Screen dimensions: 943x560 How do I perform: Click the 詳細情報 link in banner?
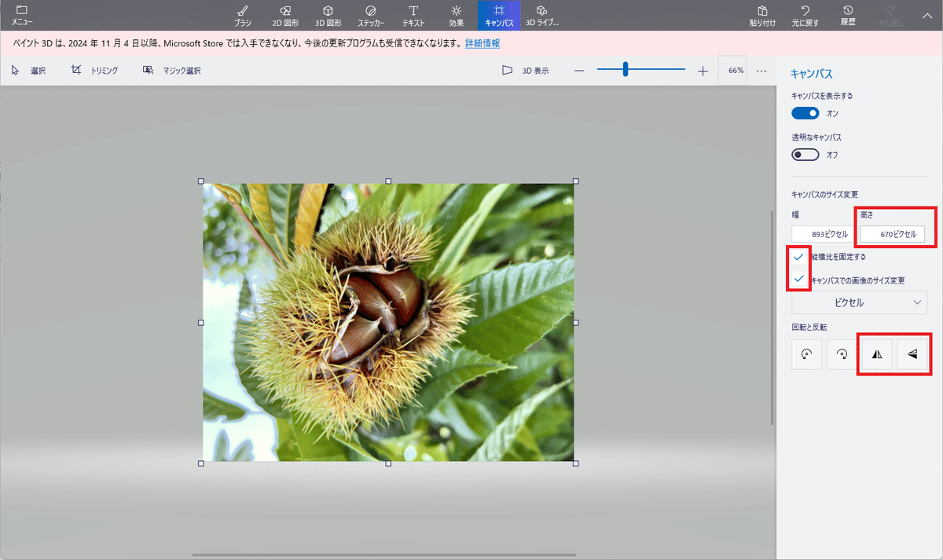click(483, 43)
